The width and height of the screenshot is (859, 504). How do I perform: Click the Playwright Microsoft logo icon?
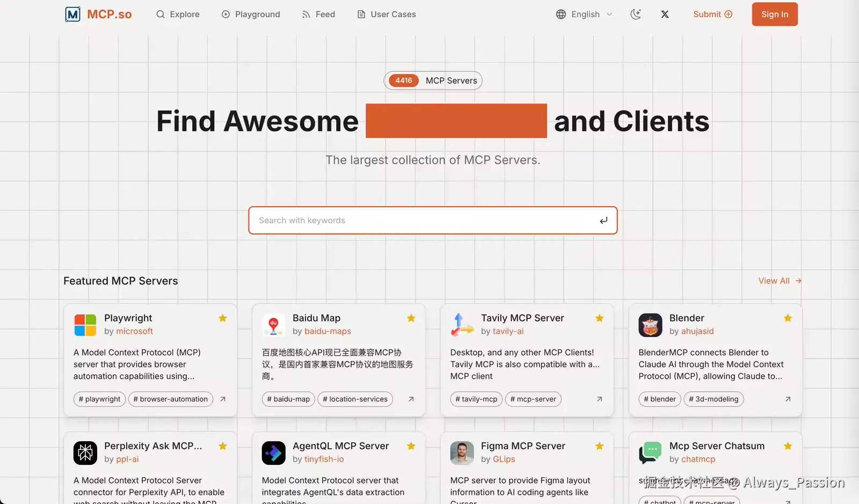[x=85, y=325]
